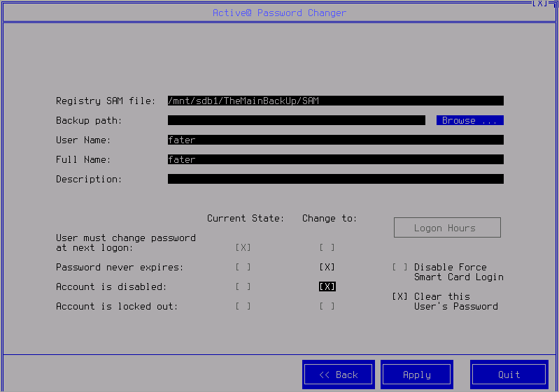Click the 'Disable Force Smart Card Login' label text
This screenshot has width=559, height=392.
coord(459,272)
